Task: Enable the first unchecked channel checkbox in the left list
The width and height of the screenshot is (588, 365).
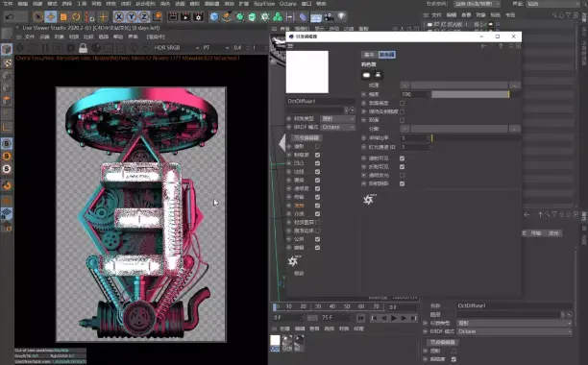Action: click(x=318, y=146)
